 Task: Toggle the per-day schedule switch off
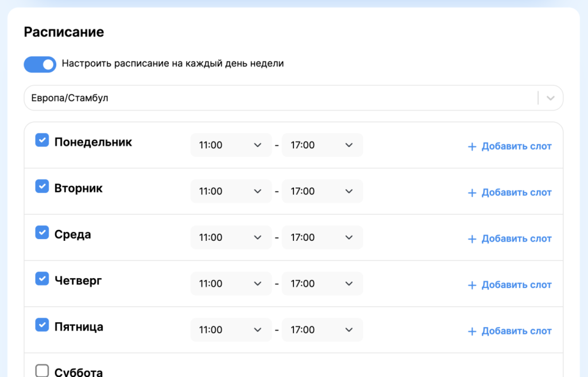[40, 64]
